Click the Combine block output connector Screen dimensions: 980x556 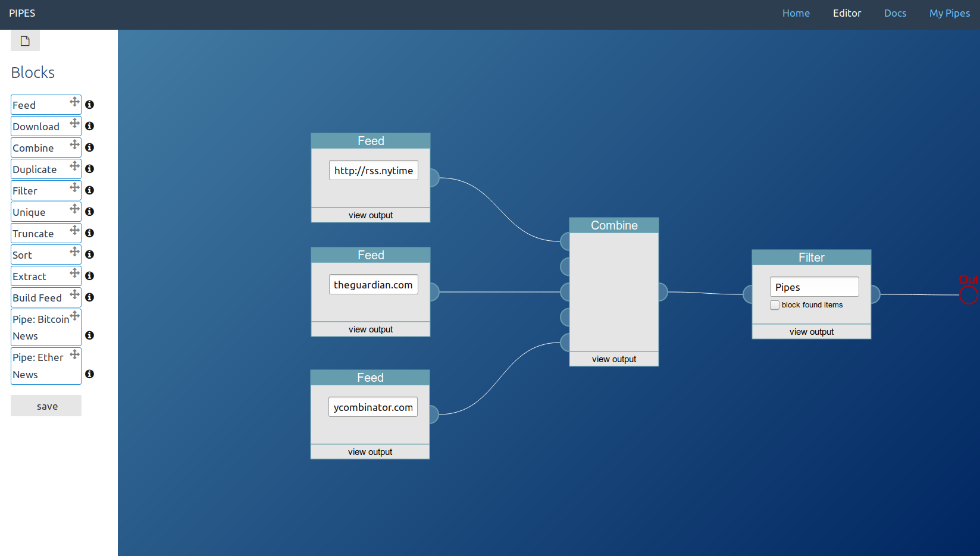662,292
